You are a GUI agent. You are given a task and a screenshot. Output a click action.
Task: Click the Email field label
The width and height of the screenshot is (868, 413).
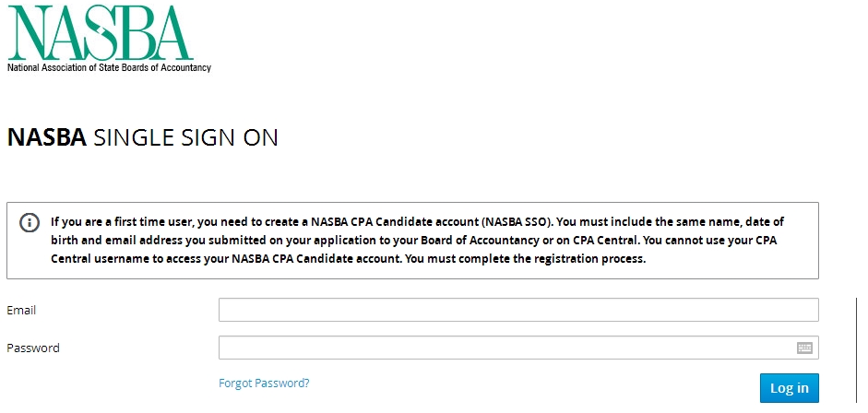pos(21,311)
